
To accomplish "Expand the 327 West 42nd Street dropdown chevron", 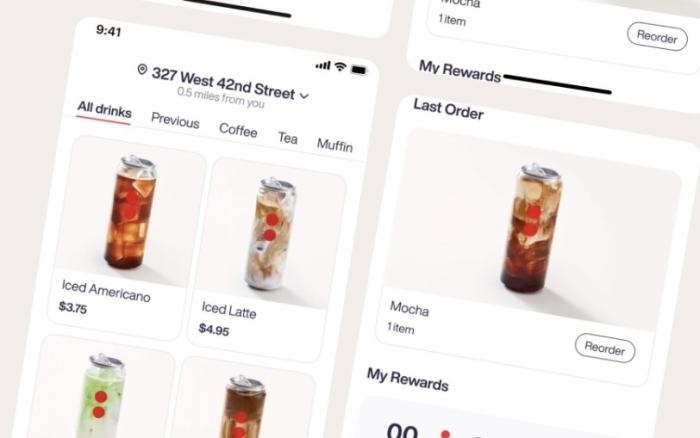I will click(x=304, y=96).
